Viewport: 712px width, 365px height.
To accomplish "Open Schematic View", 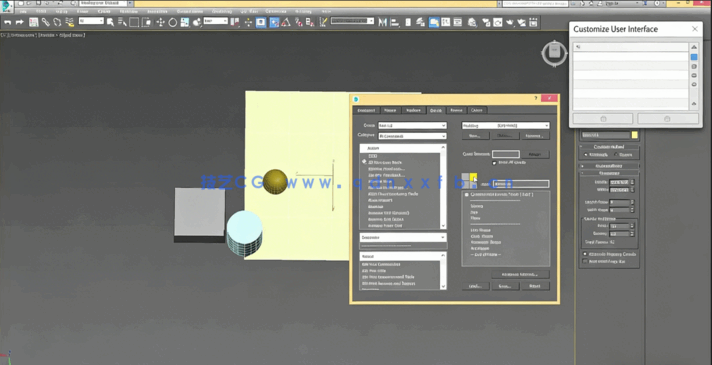I will tap(458, 22).
